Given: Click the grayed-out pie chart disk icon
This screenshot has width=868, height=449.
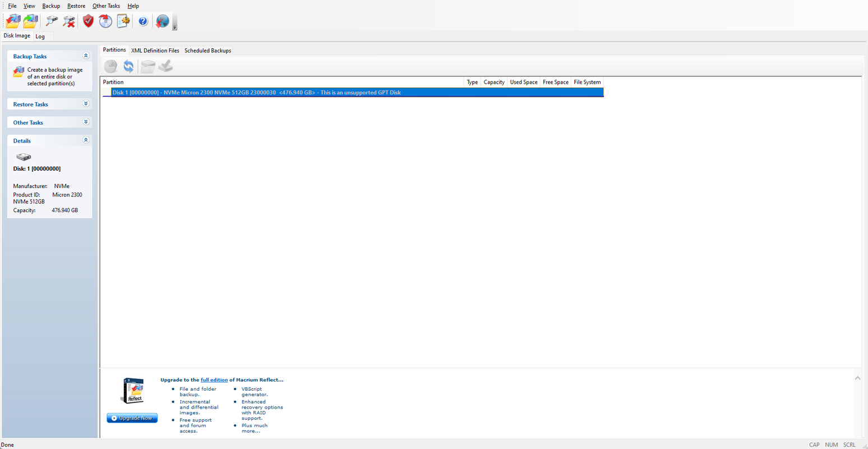Looking at the screenshot, I should coord(111,67).
